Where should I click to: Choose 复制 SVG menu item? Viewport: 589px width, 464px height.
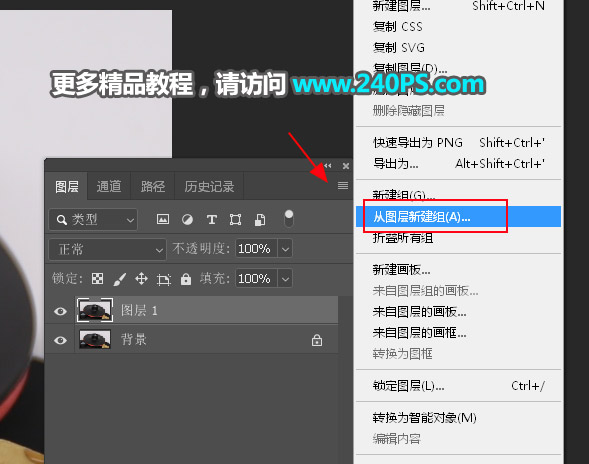[458, 48]
